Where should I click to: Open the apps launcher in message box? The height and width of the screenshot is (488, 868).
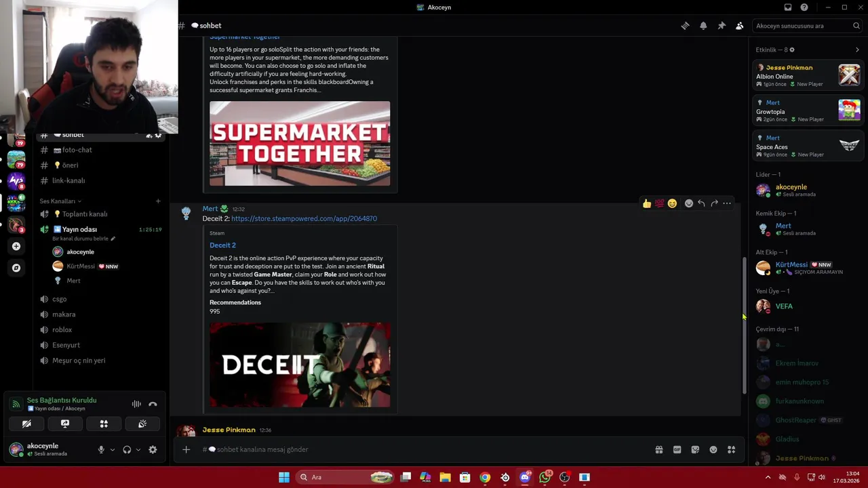(x=731, y=449)
